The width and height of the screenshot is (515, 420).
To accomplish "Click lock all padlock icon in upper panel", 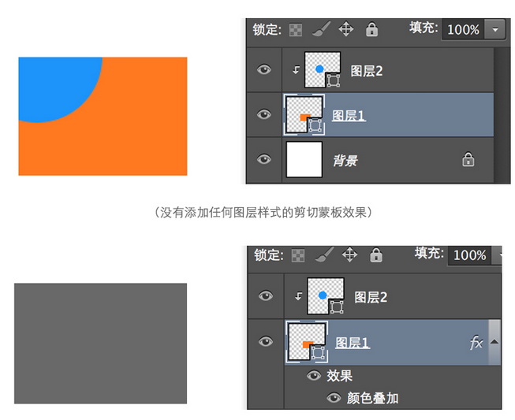I will [x=371, y=29].
